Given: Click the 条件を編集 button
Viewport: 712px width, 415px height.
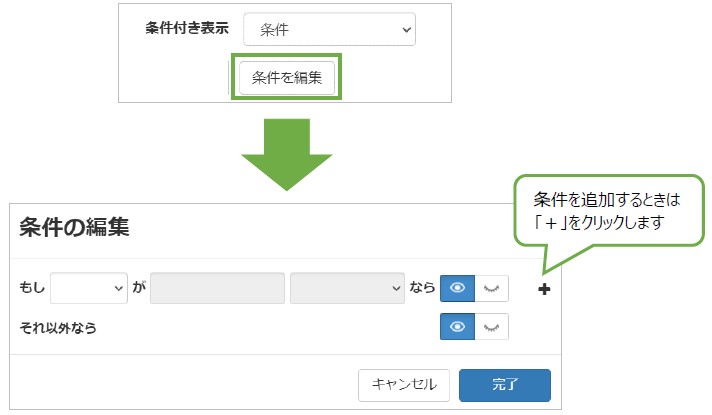Looking at the screenshot, I should tap(287, 78).
